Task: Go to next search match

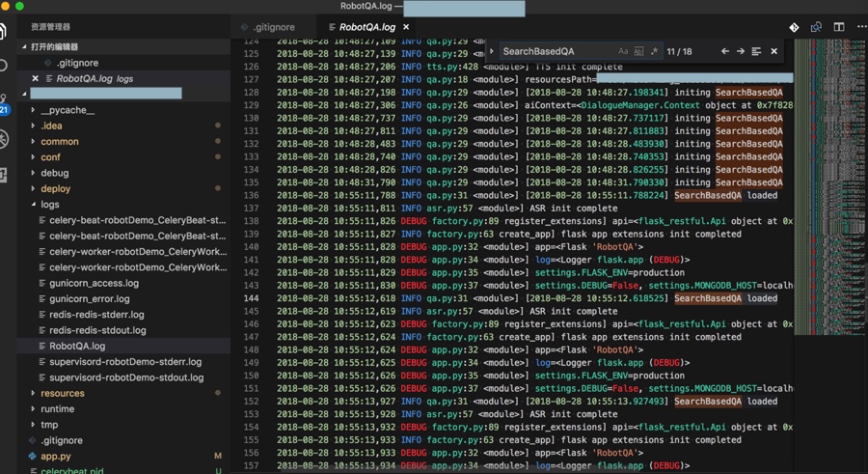Action: [741, 51]
